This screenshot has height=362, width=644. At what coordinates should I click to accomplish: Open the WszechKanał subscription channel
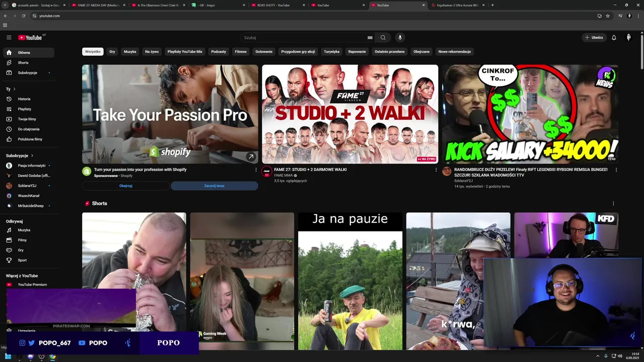(x=28, y=196)
